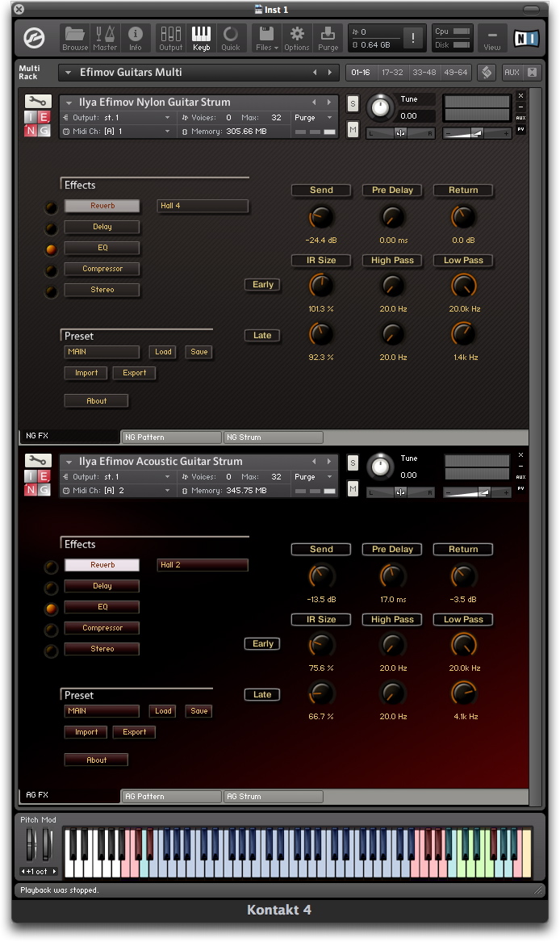
Task: Shift keyboard octave up arrow
Action: [54, 871]
